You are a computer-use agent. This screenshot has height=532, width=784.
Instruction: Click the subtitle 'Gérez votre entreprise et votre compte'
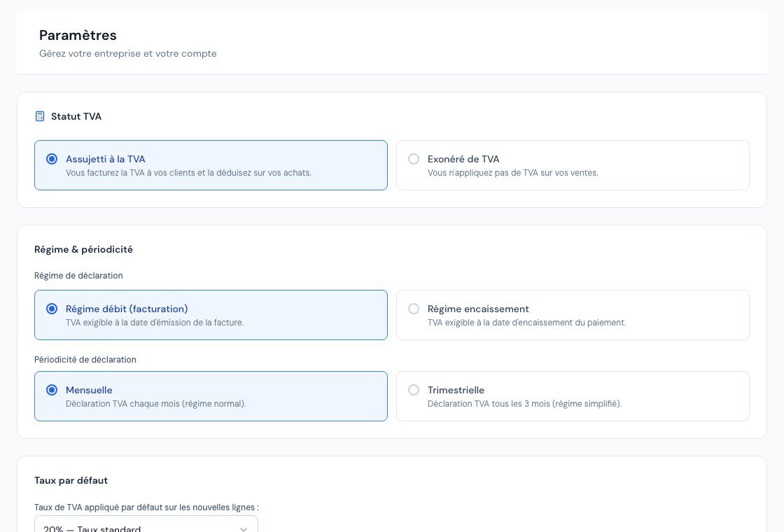click(128, 53)
